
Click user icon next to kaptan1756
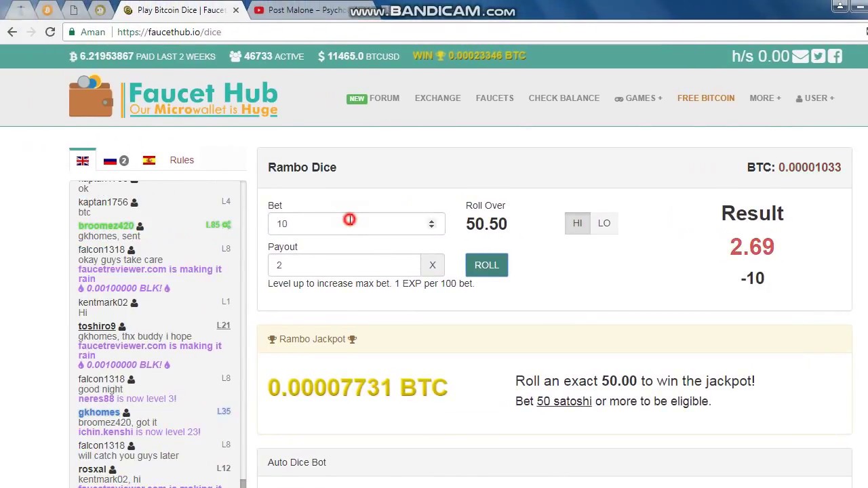coord(134,203)
